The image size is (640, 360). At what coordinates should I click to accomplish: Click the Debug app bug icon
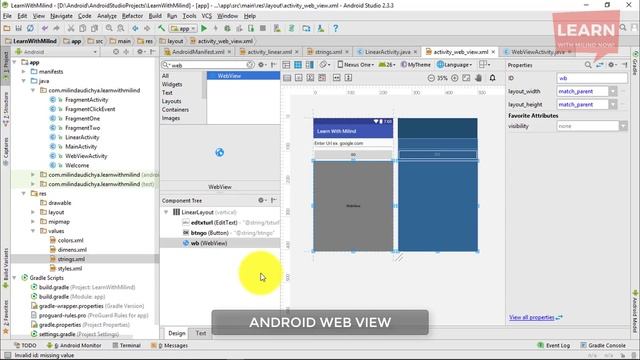coord(227,29)
